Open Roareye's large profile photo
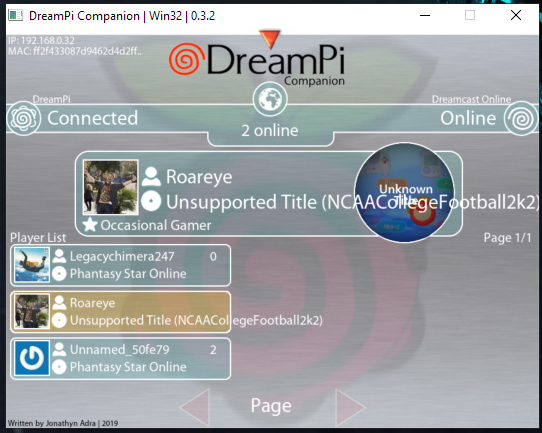The height and width of the screenshot is (433, 542). (x=111, y=187)
